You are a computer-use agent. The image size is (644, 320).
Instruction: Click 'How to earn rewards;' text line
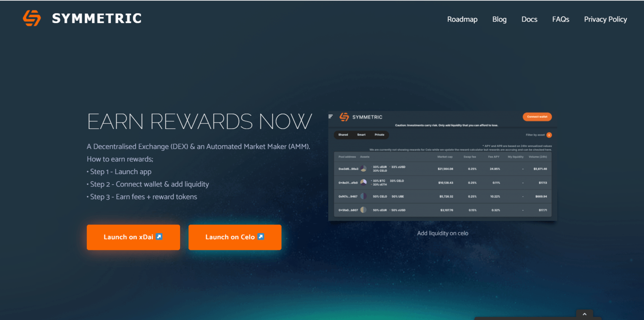(120, 159)
